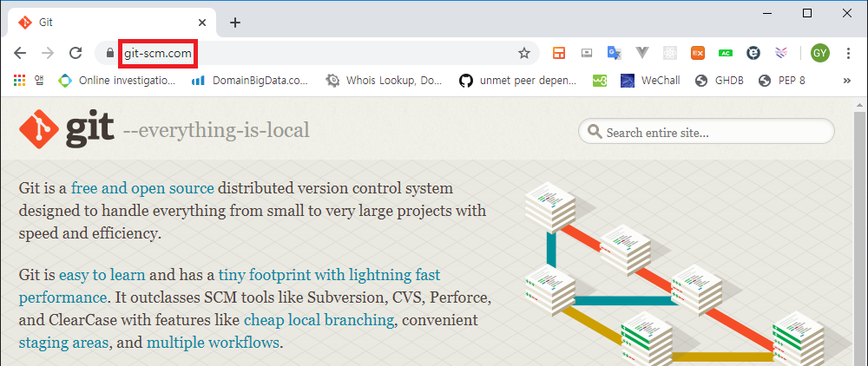Follow the easy to learn link
This screenshot has width=868, height=366.
[x=102, y=275]
